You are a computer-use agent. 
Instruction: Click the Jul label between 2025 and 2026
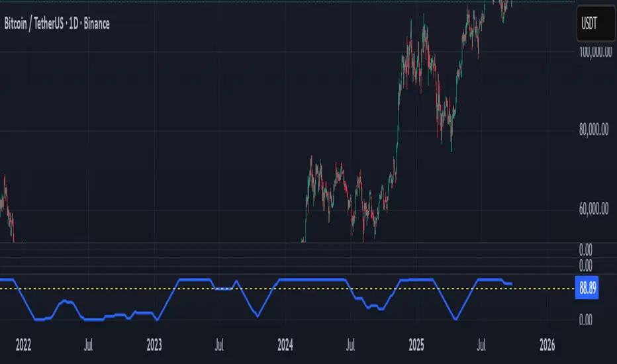tap(483, 345)
